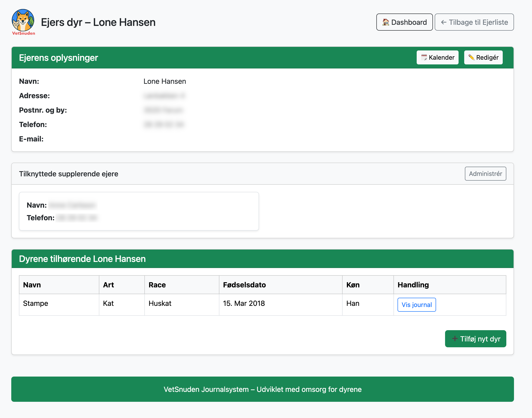Click the parrot in the VetSnuden logo

(31, 22)
